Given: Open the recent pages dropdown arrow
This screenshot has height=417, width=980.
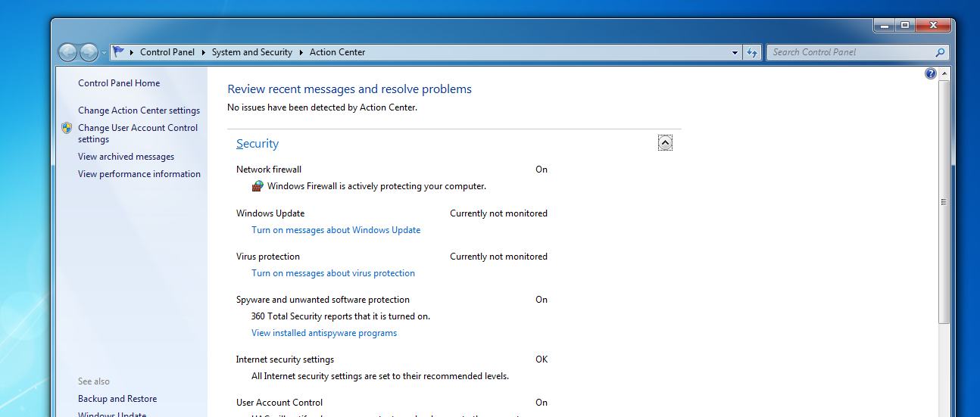Looking at the screenshot, I should point(104,53).
